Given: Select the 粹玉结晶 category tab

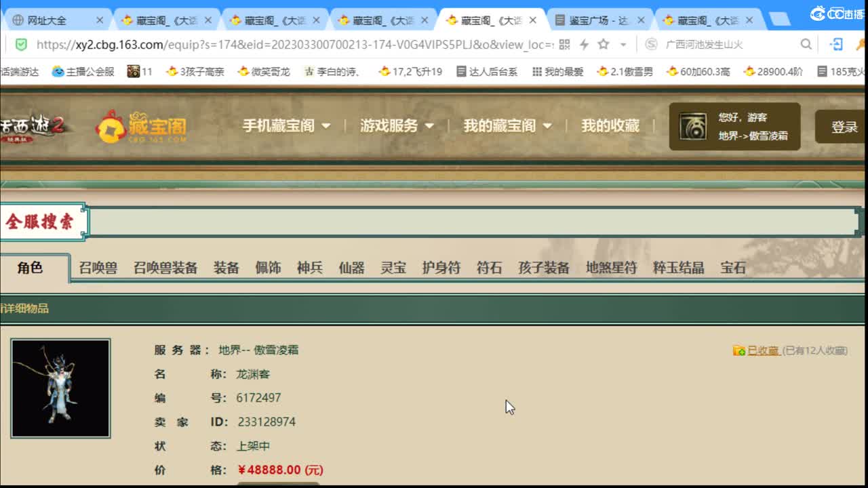Looking at the screenshot, I should coord(678,268).
